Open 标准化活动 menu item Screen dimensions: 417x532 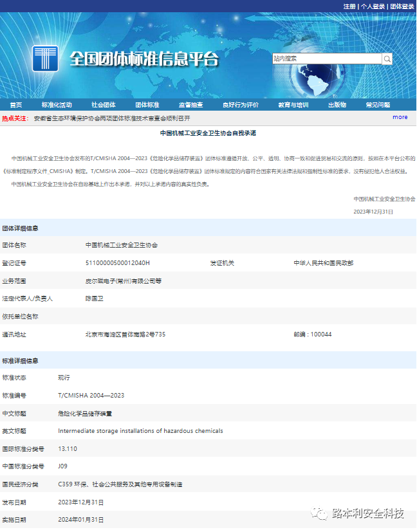pos(57,105)
